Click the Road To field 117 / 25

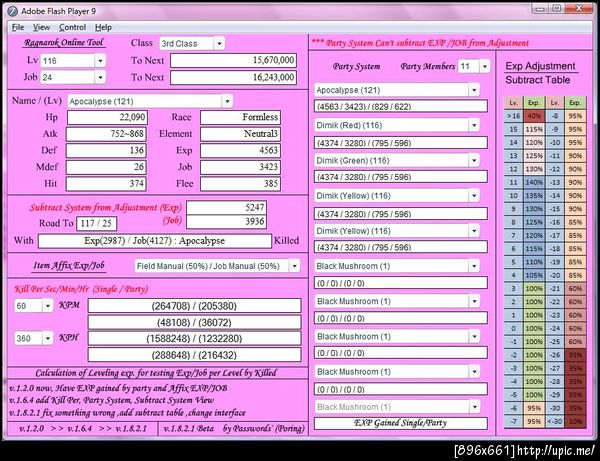96,223
